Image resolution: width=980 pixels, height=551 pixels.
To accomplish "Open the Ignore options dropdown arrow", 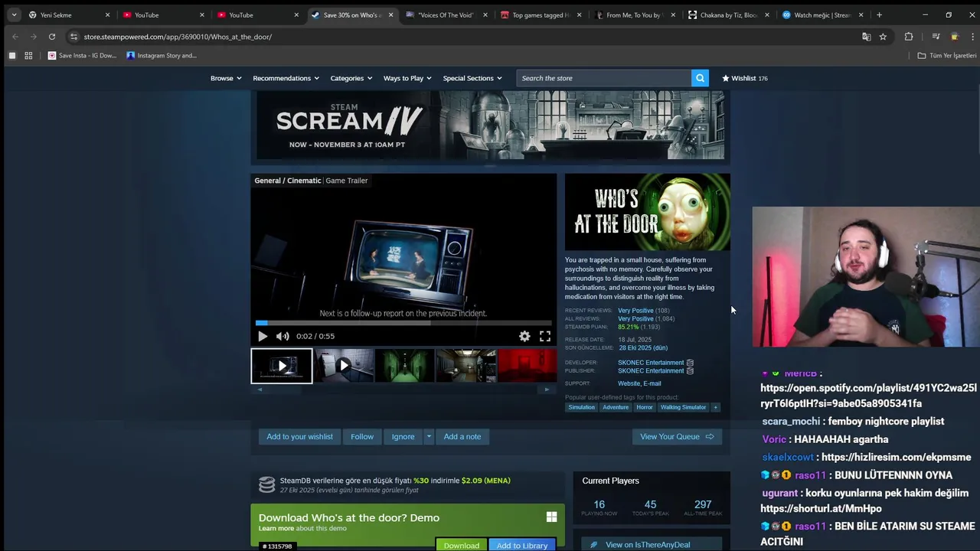I will pos(429,436).
